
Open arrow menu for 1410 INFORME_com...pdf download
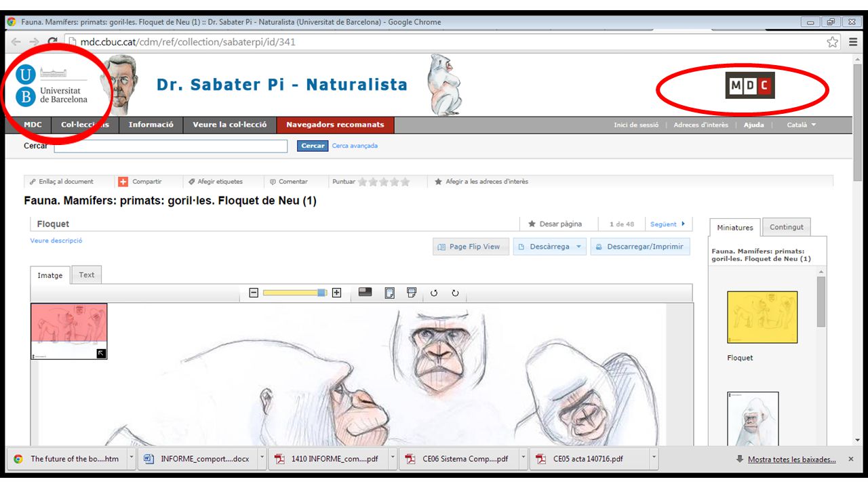click(393, 458)
